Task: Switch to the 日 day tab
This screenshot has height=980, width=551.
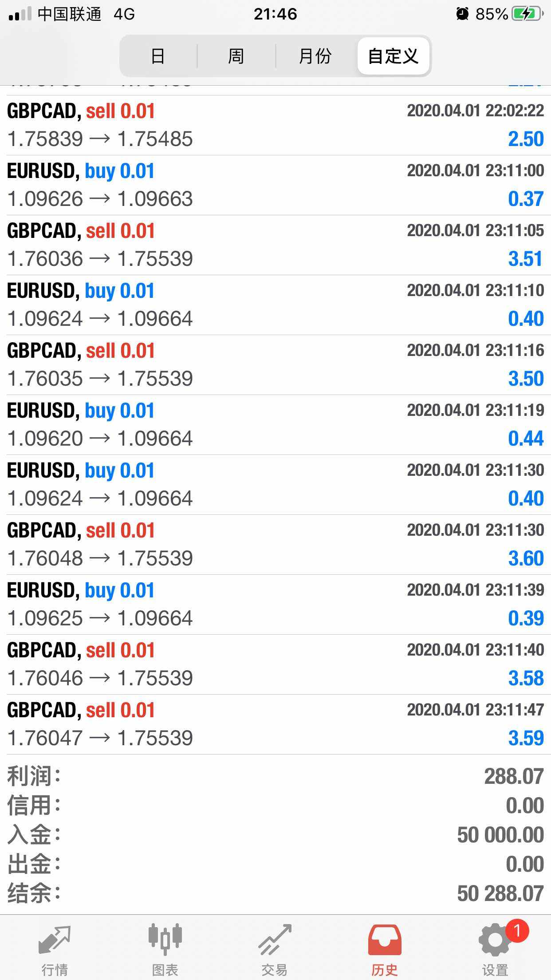Action: coord(158,56)
